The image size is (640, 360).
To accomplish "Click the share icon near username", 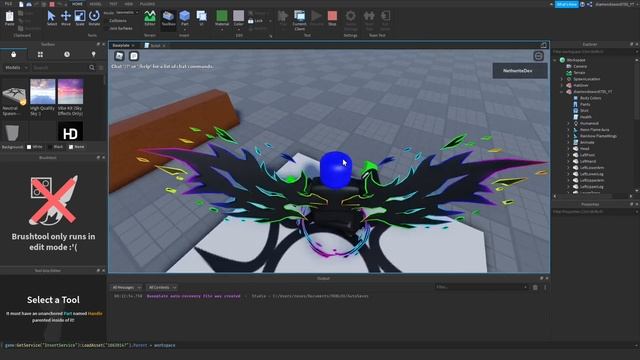I will pyautogui.click(x=589, y=4).
